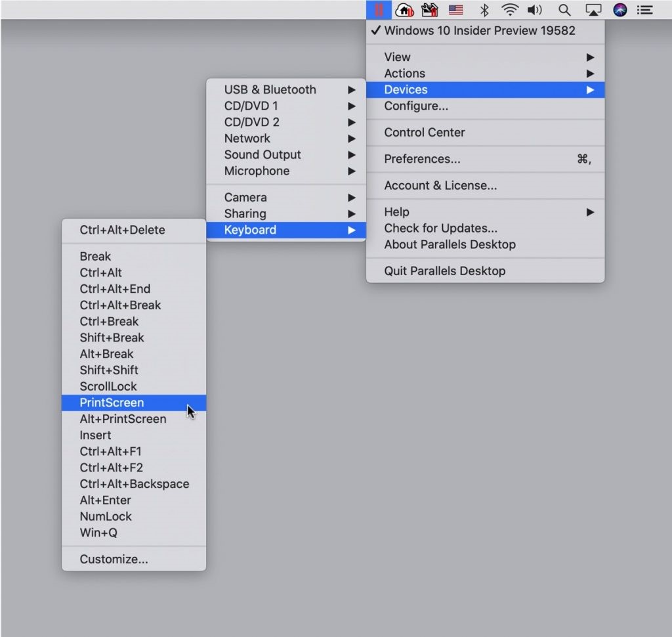Open the Notification Center list icon

(x=645, y=10)
